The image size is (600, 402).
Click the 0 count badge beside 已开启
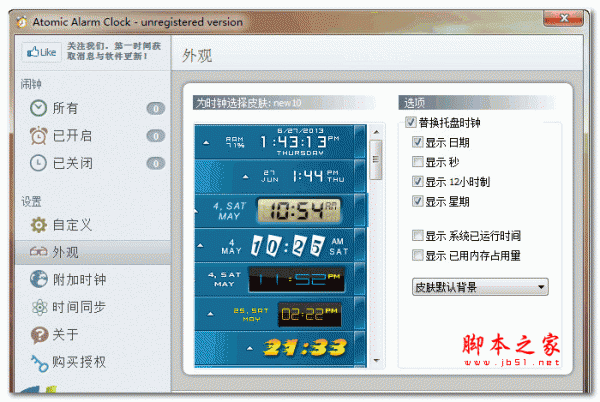click(x=156, y=136)
